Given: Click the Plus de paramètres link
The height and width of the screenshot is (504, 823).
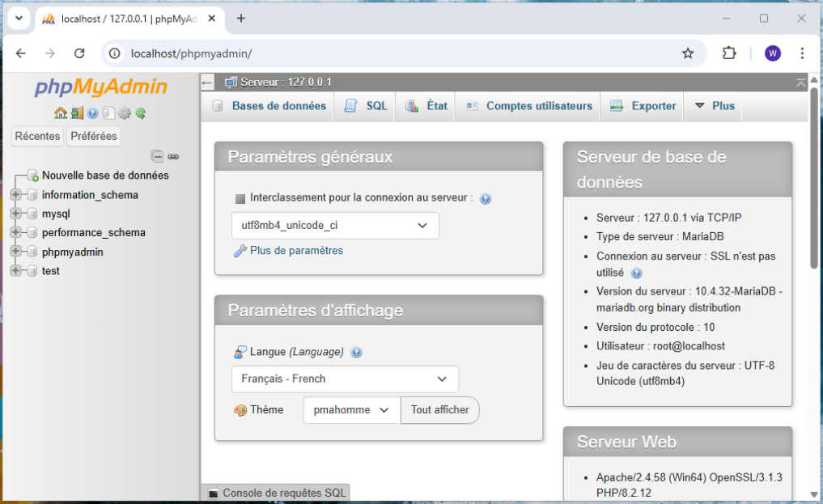Looking at the screenshot, I should 297,251.
